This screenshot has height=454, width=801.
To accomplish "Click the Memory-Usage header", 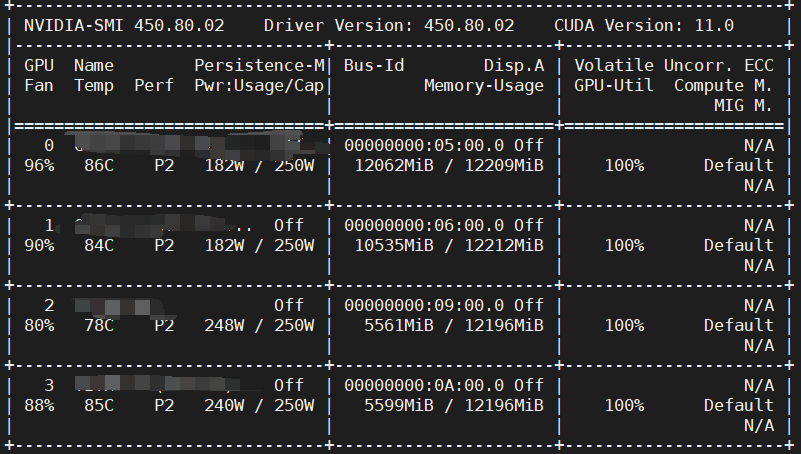I will tap(484, 86).
